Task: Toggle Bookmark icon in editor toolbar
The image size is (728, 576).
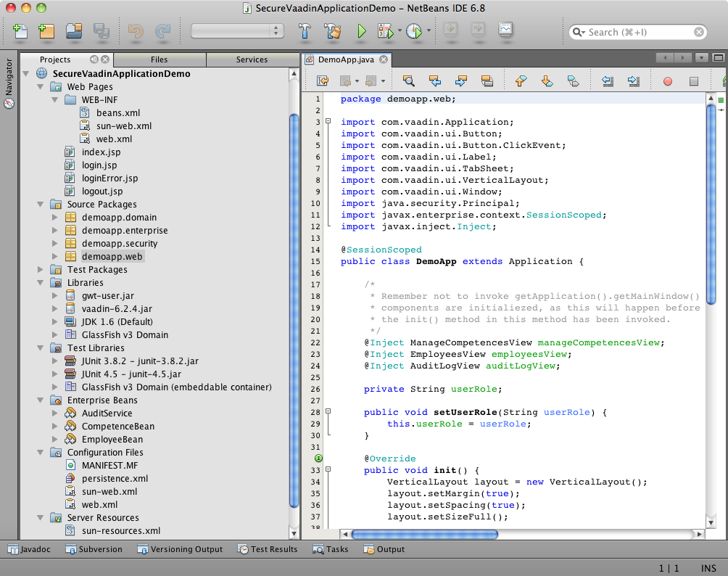Action: click(x=573, y=81)
